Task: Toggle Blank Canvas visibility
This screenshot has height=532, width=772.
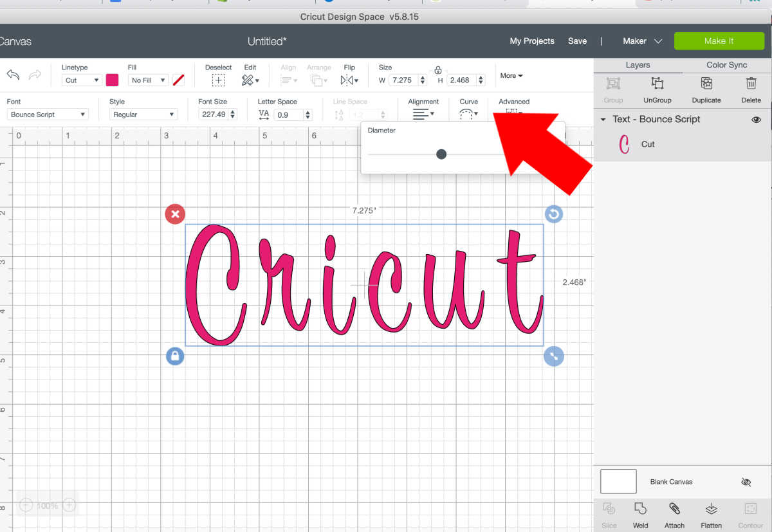Action: point(746,481)
